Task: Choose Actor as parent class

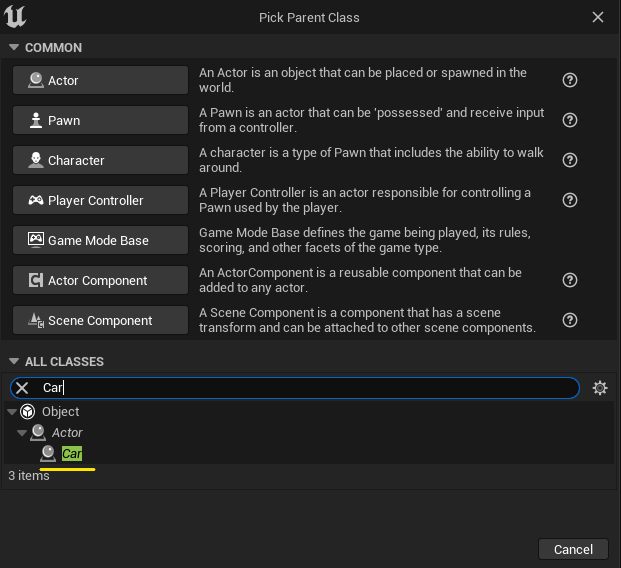Action: (x=100, y=80)
